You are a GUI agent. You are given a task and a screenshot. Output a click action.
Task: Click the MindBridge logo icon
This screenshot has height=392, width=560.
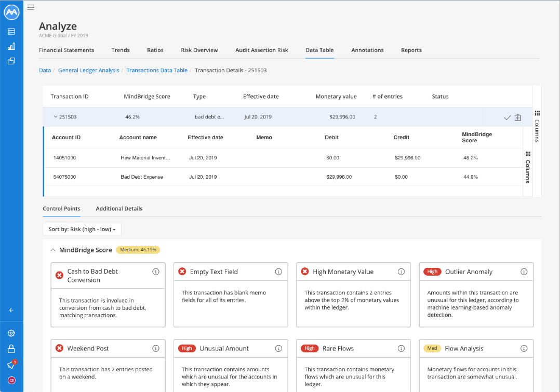click(11, 12)
